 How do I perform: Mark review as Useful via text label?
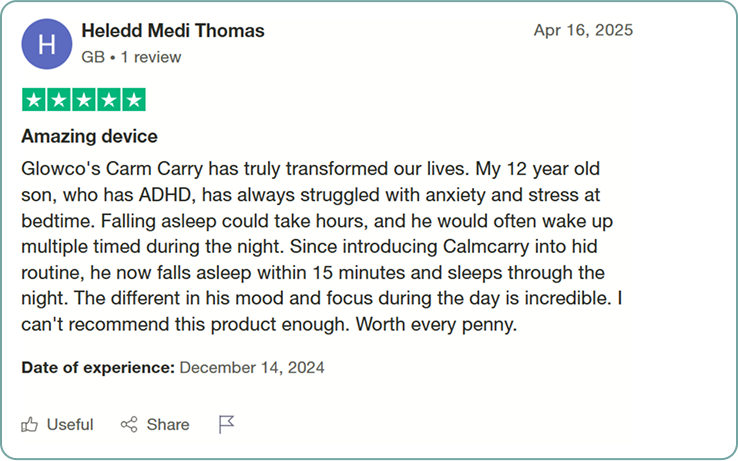click(70, 425)
